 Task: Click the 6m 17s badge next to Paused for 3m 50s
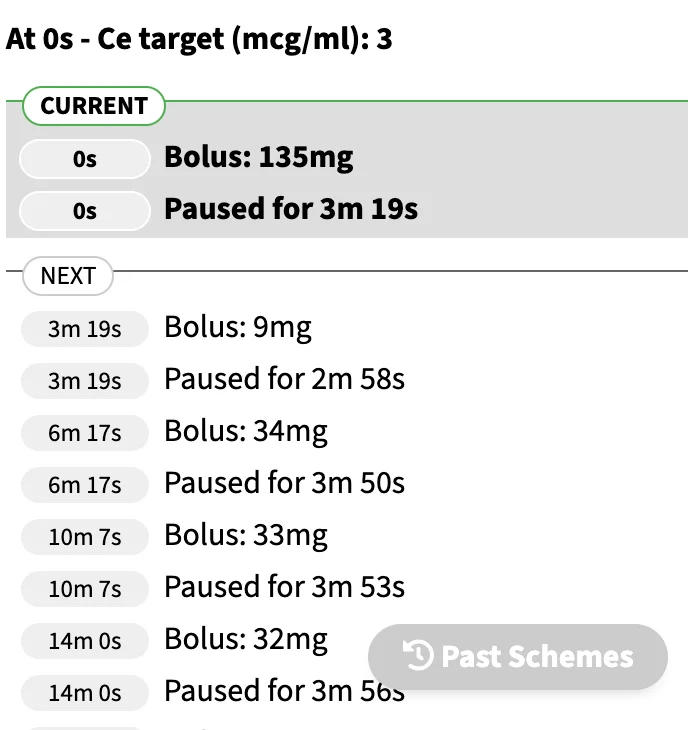85,485
